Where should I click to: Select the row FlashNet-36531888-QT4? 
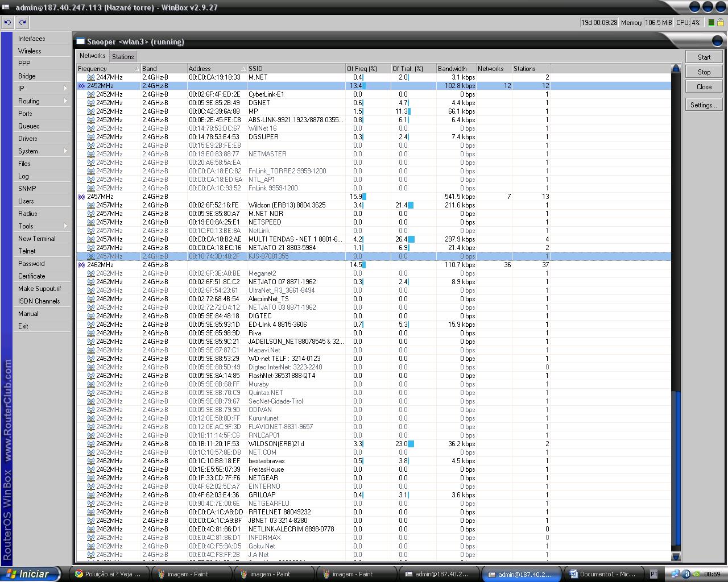tap(374, 376)
